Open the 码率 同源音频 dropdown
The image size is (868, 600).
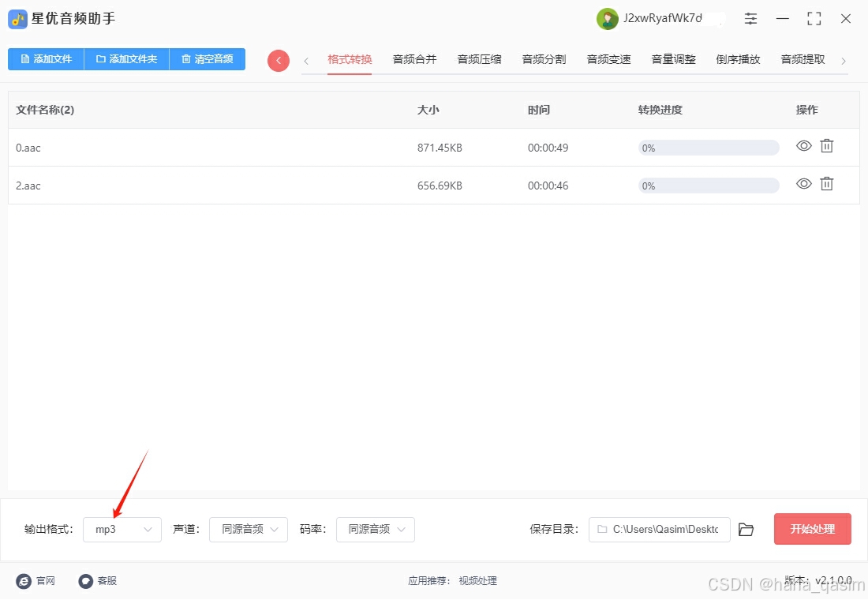tap(376, 530)
